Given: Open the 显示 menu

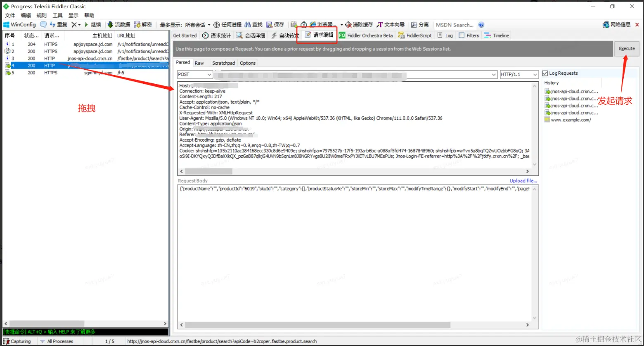Looking at the screenshot, I should point(73,15).
